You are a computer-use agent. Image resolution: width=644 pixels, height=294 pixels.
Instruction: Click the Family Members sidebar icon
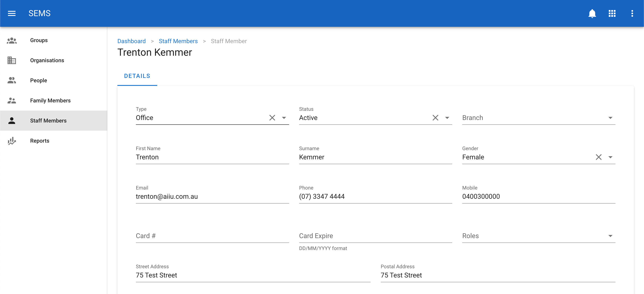(x=12, y=101)
